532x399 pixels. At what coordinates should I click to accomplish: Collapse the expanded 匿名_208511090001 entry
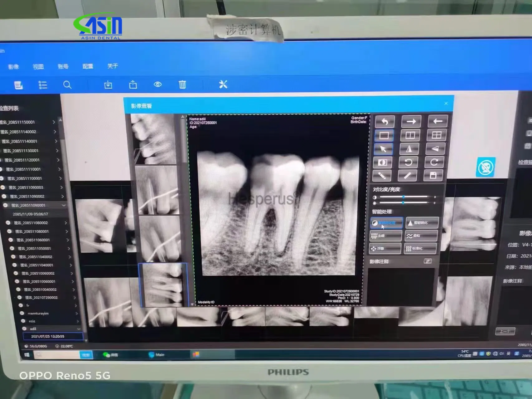[64, 205]
